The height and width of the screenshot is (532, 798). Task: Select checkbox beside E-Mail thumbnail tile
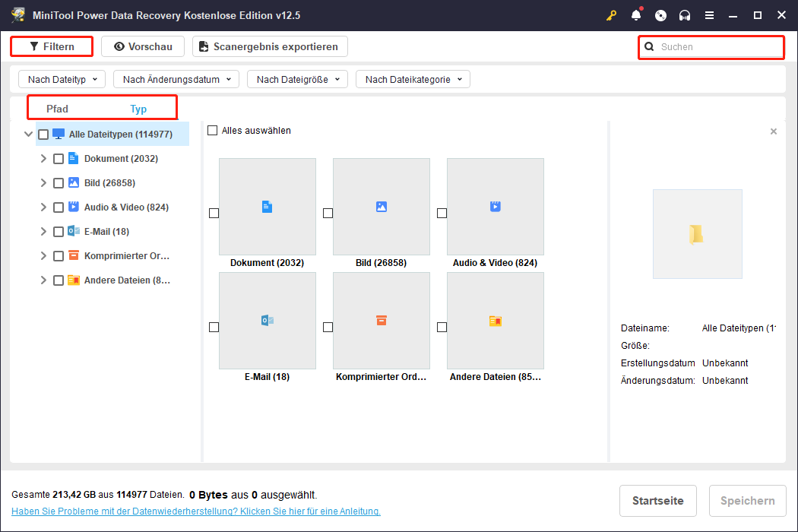[x=214, y=328]
